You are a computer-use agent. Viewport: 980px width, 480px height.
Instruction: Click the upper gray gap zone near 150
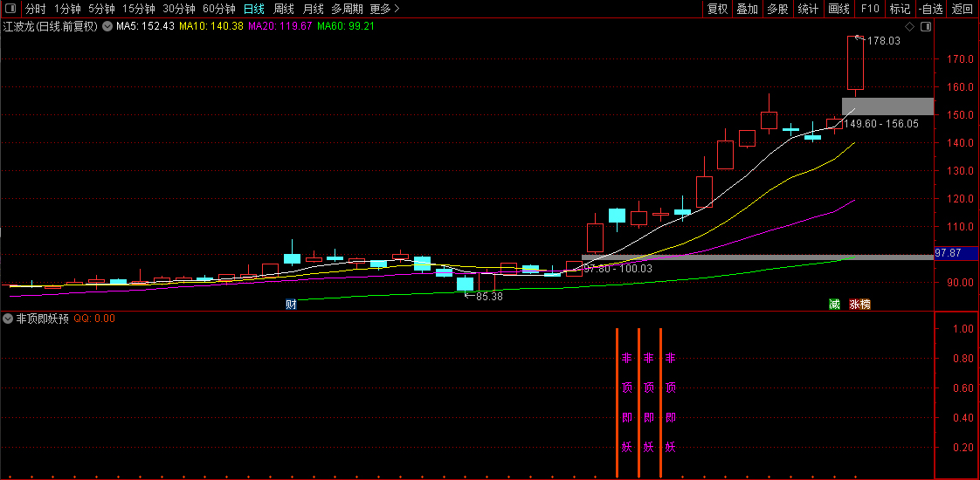(x=887, y=106)
